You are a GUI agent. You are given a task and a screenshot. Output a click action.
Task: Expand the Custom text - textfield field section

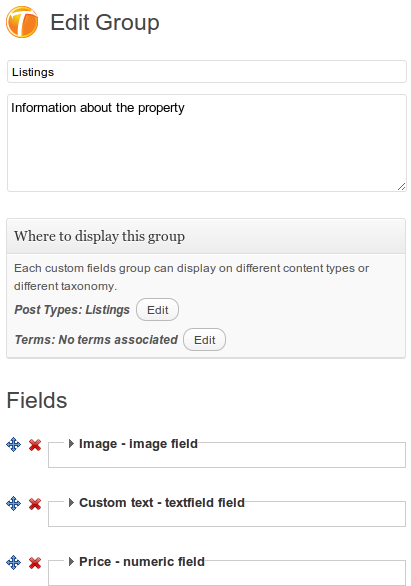(x=71, y=503)
